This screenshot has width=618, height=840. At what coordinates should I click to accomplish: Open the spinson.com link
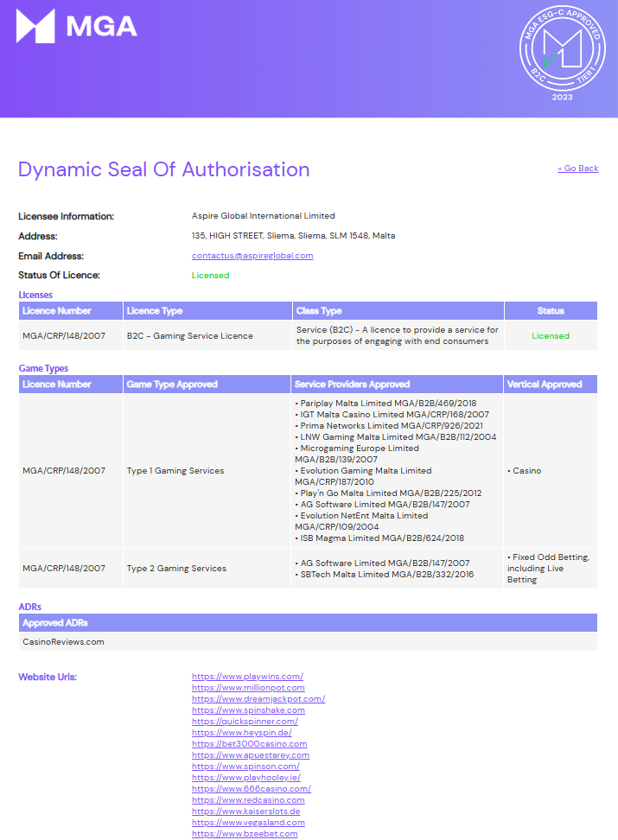click(x=245, y=767)
